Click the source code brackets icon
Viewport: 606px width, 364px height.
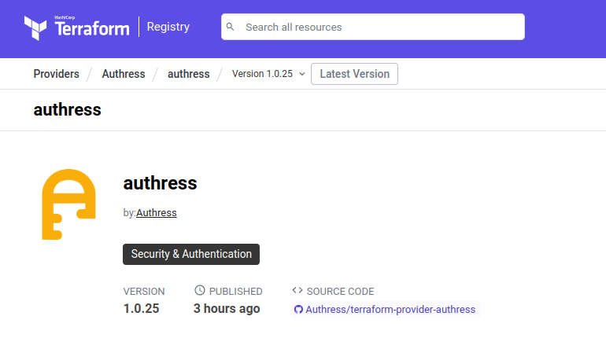pos(297,291)
